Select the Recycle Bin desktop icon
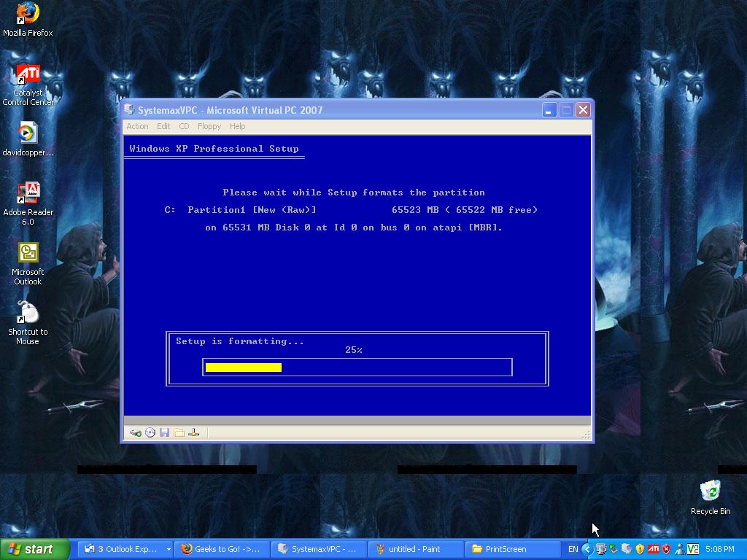Image resolution: width=747 pixels, height=560 pixels. point(711,497)
